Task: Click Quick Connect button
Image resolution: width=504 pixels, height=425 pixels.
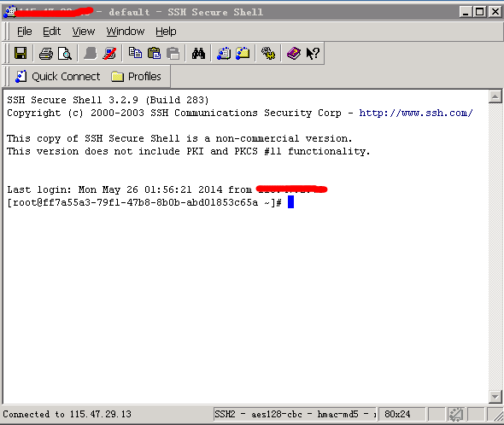Action: click(x=58, y=77)
